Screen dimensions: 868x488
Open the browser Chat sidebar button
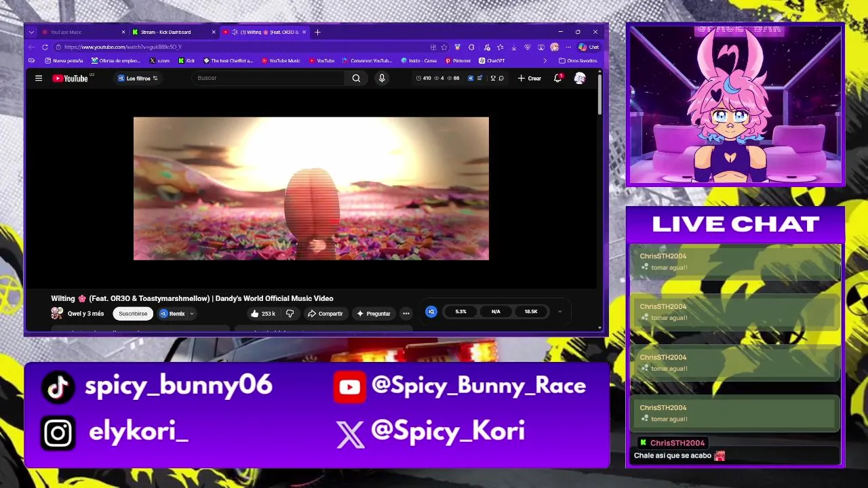point(589,47)
